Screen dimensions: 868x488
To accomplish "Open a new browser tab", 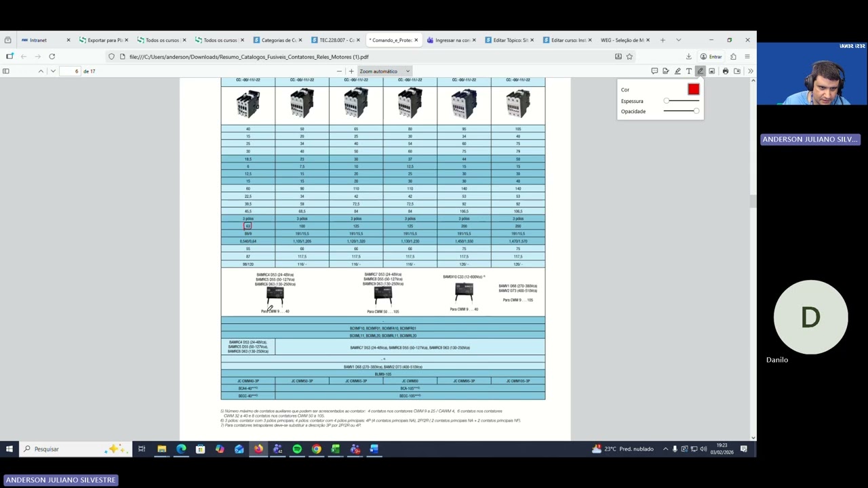I will click(x=663, y=40).
